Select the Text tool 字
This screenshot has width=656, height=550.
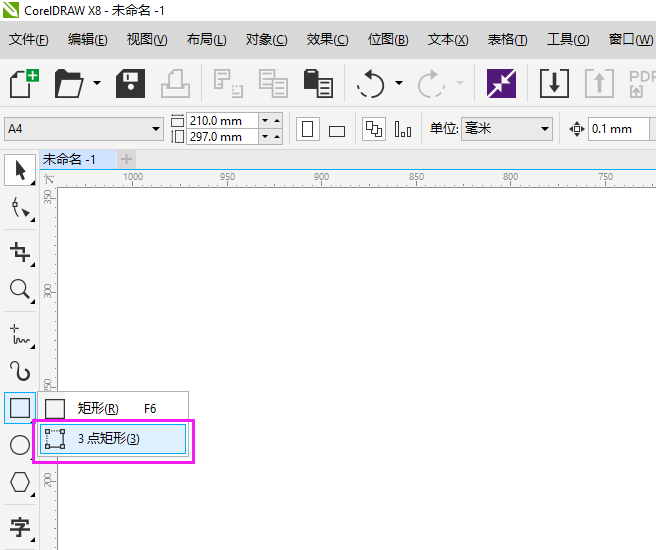coord(20,527)
